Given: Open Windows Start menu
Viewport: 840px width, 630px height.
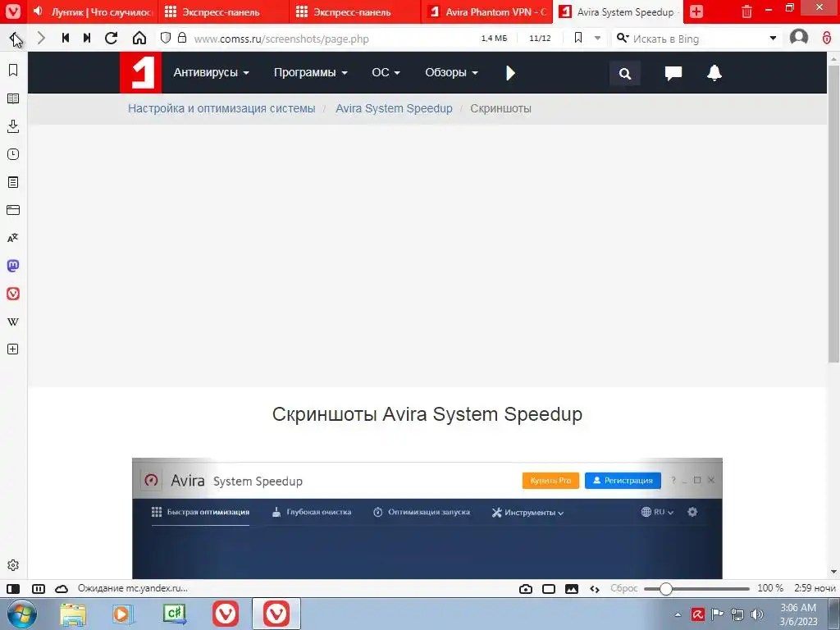Looking at the screenshot, I should point(21,614).
